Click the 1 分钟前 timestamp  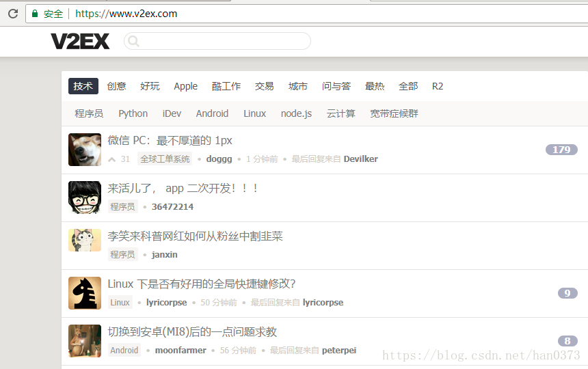tap(262, 159)
